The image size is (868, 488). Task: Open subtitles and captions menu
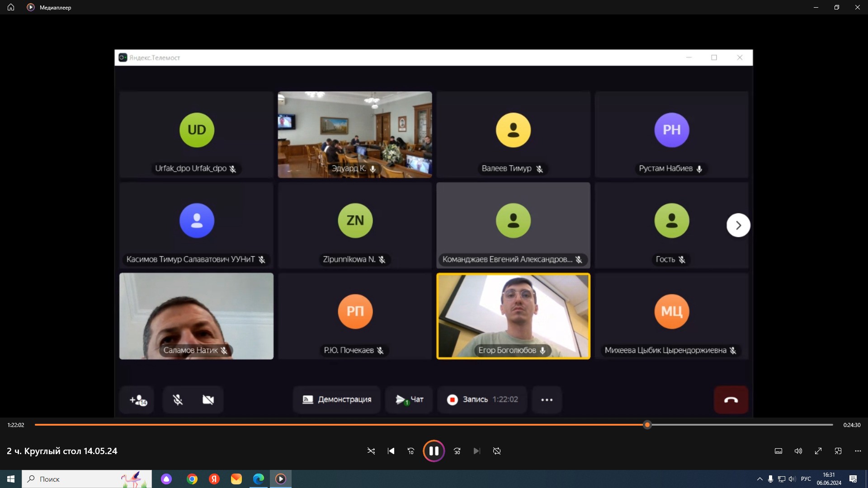[778, 451]
